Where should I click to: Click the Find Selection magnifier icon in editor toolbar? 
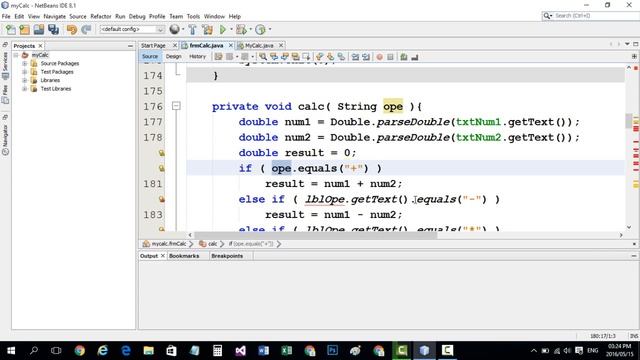pyautogui.click(x=263, y=57)
